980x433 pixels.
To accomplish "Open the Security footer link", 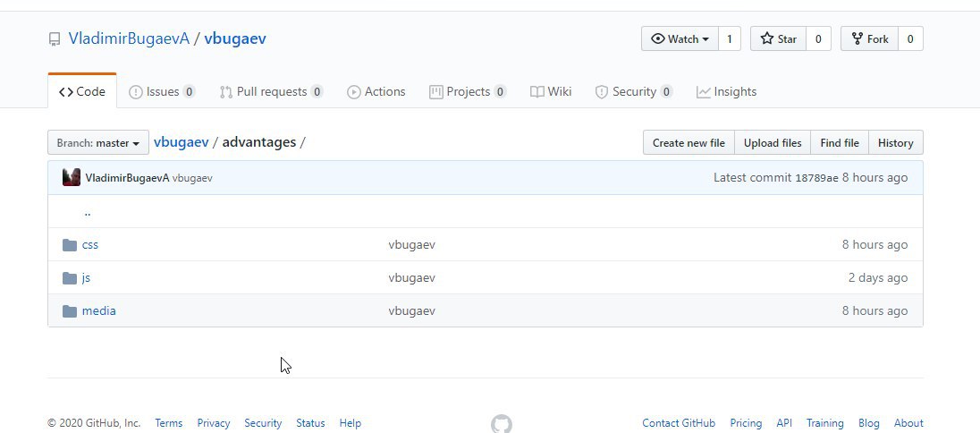I will click(263, 423).
